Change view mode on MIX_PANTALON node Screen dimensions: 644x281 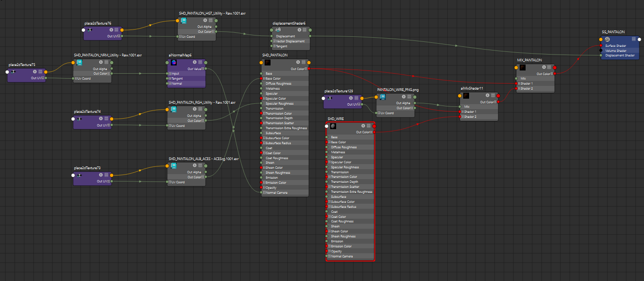coord(549,67)
